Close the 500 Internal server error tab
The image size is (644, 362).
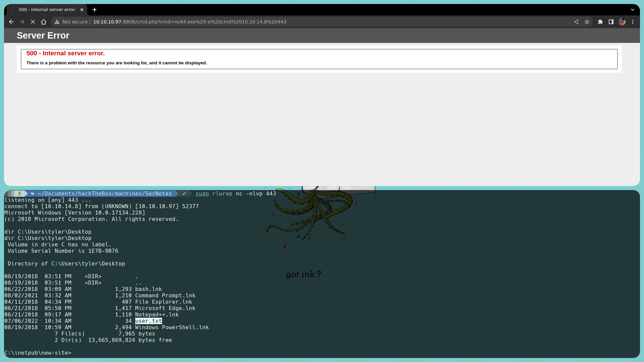(82, 10)
